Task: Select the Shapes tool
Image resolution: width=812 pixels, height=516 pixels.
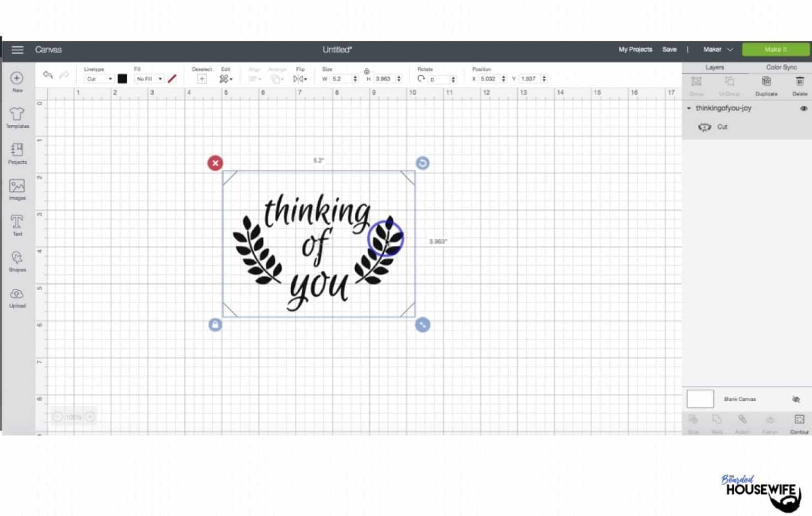Action: 17,261
